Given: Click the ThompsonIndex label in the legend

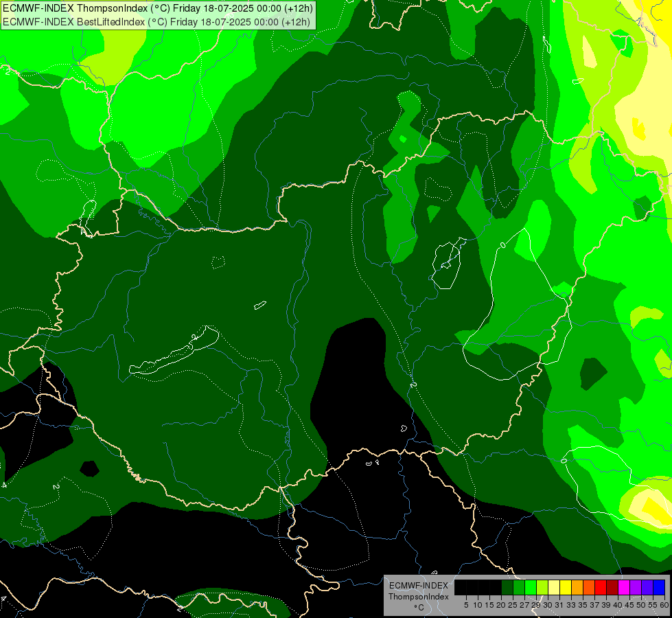Looking at the screenshot, I should [419, 597].
